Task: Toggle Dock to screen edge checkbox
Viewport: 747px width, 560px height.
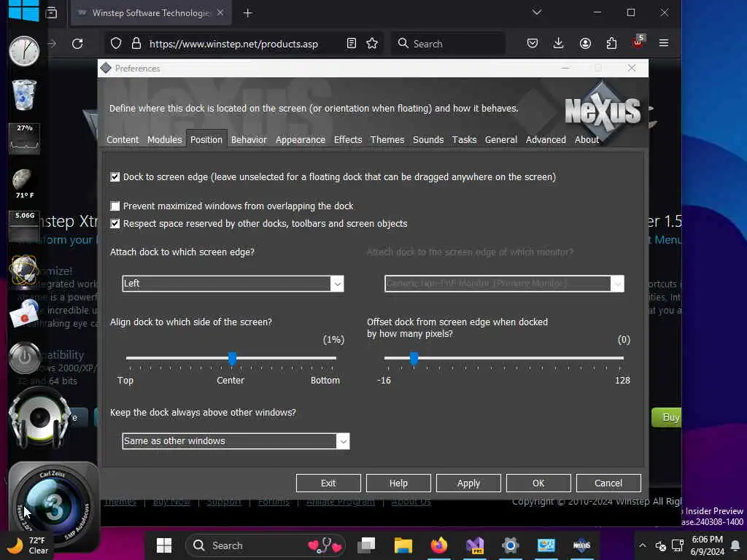Action: coord(115,177)
